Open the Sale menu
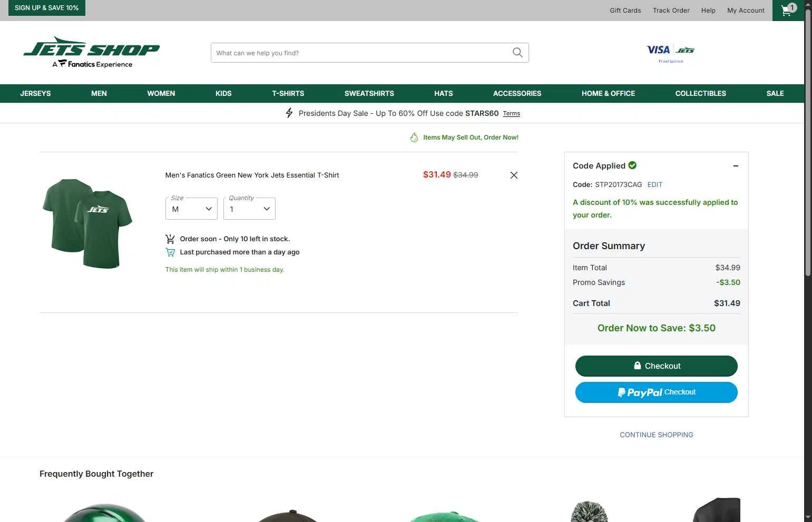 (775, 93)
